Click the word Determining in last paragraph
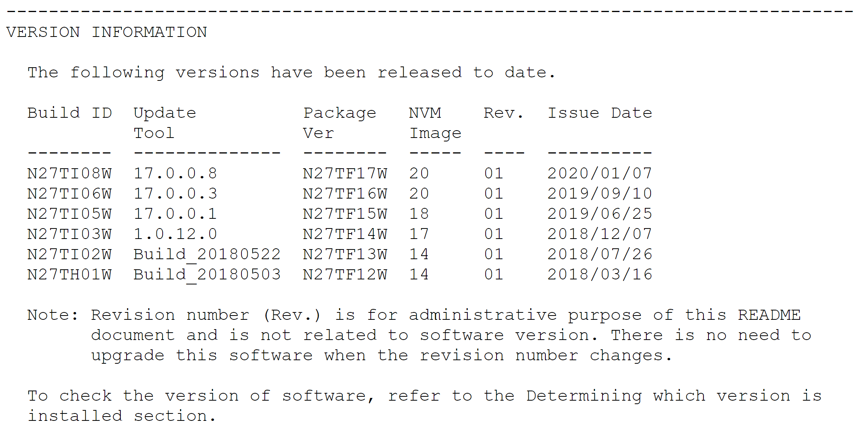 click(x=584, y=396)
